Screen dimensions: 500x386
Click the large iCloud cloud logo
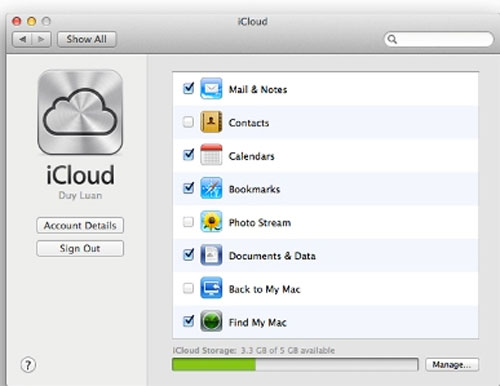[x=80, y=112]
